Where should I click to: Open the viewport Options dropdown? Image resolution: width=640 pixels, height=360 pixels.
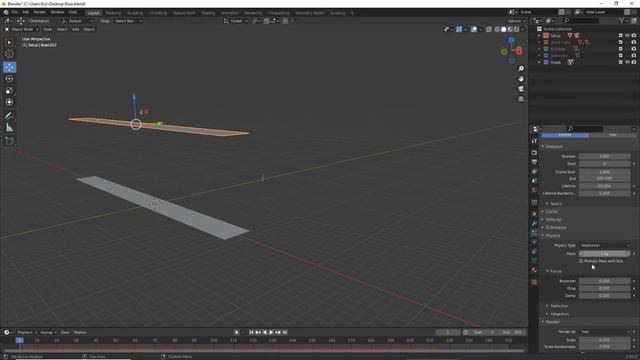pos(516,21)
